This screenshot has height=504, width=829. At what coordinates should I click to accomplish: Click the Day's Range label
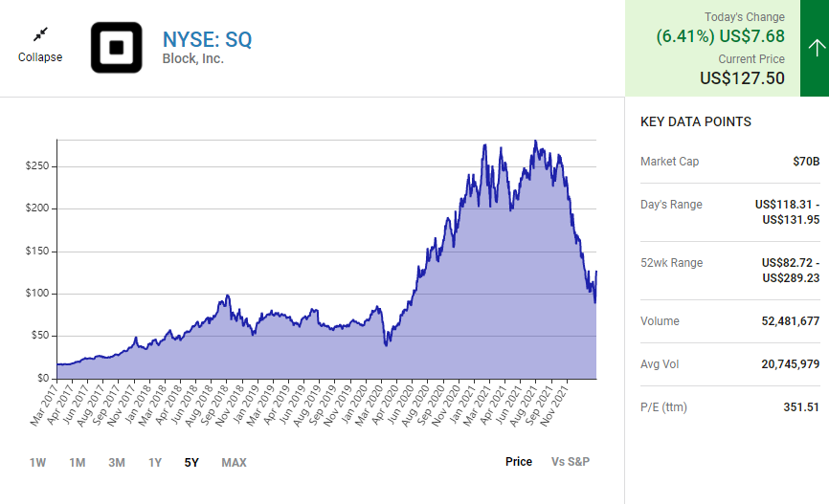click(671, 205)
